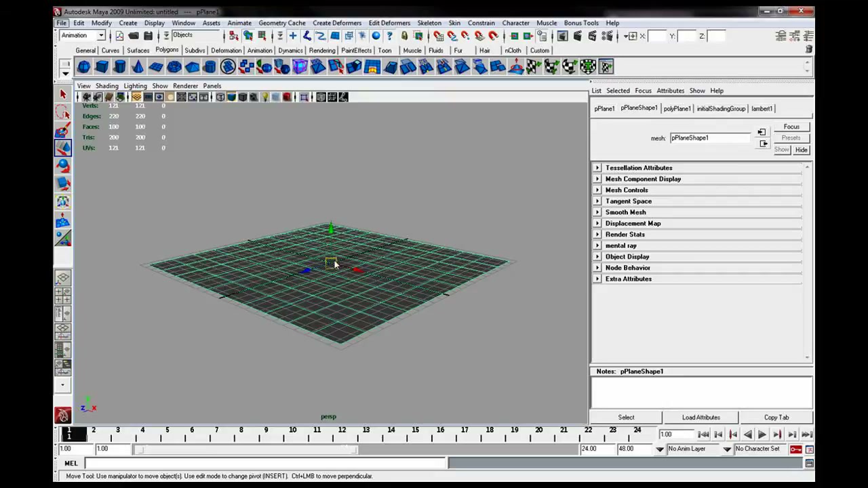Switch to the Surfaces shelf tab
This screenshot has width=868, height=488.
pyautogui.click(x=138, y=50)
